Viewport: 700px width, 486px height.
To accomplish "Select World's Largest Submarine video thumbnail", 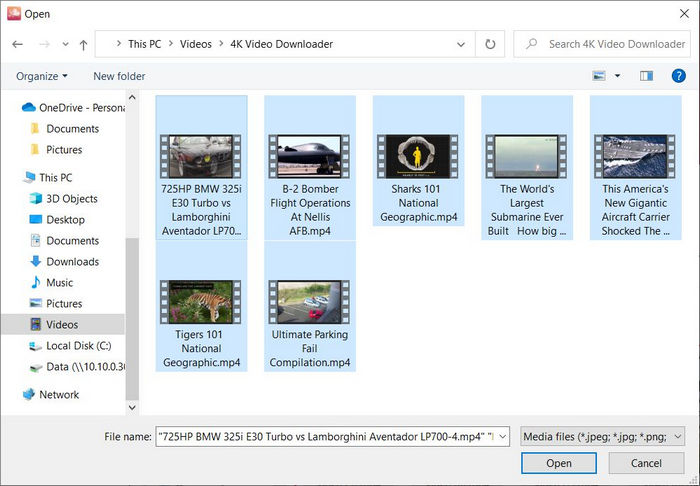I will (526, 156).
